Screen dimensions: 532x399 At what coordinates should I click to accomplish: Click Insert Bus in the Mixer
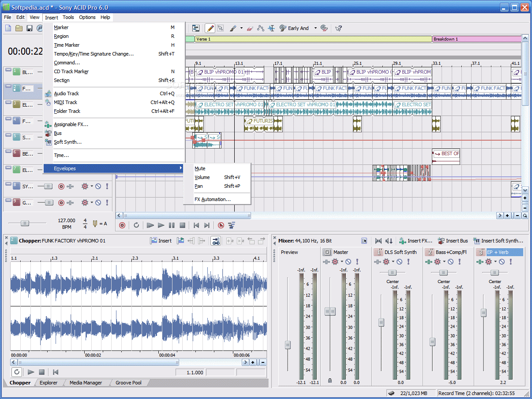[453, 241]
